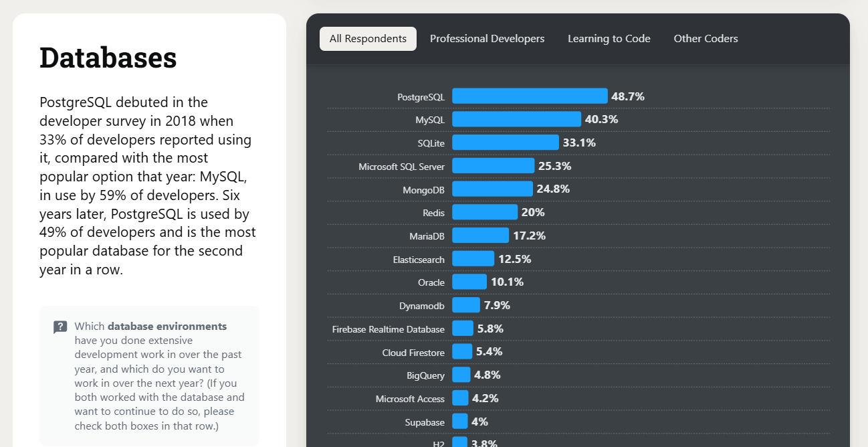Viewport: 868px width, 447px height.
Task: Select the All Respondents tab
Action: click(368, 39)
